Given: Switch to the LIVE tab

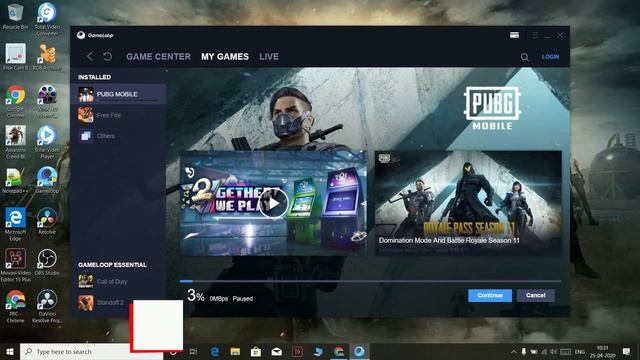Looking at the screenshot, I should 269,57.
